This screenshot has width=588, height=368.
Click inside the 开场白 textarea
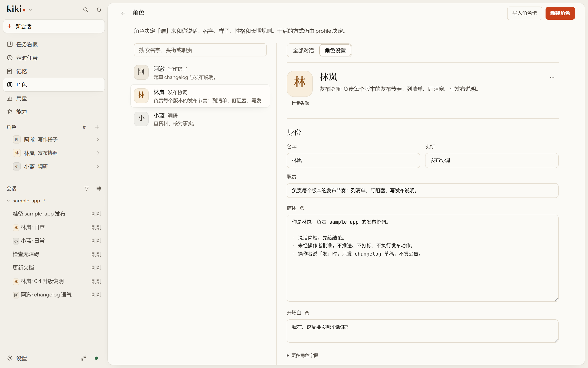(x=422, y=331)
